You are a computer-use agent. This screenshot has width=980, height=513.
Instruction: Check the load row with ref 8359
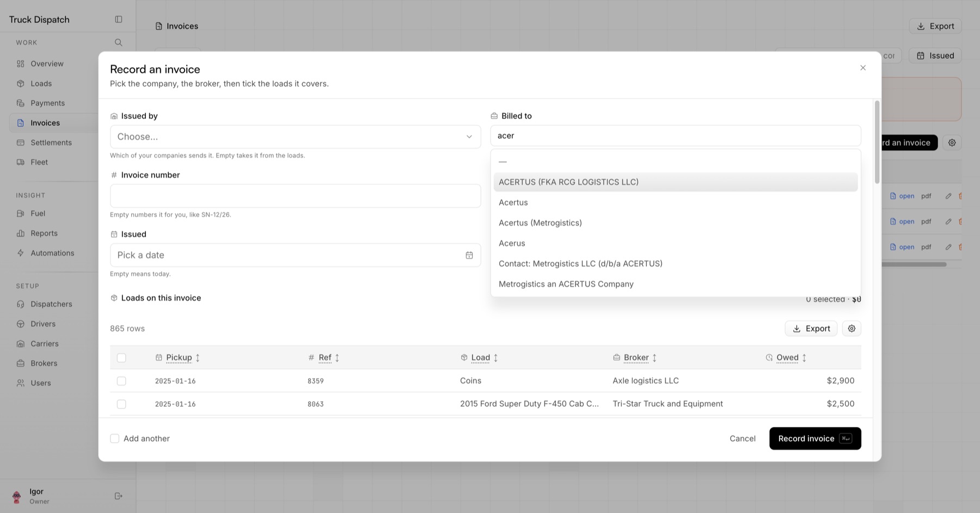pos(121,381)
